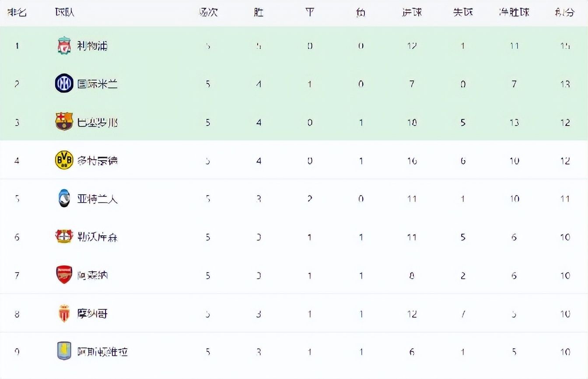The image size is (588, 379).
Task: Open team name 摩纳哥 link
Action: pyautogui.click(x=92, y=314)
